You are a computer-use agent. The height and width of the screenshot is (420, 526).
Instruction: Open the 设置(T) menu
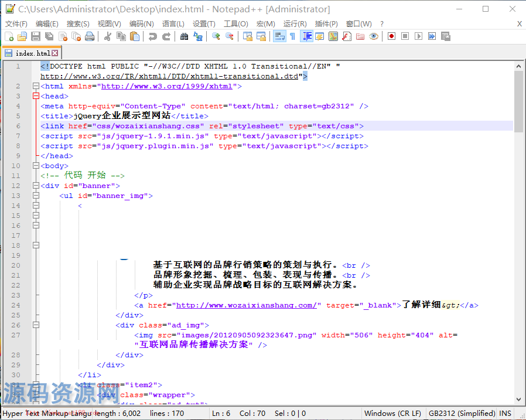(204, 24)
